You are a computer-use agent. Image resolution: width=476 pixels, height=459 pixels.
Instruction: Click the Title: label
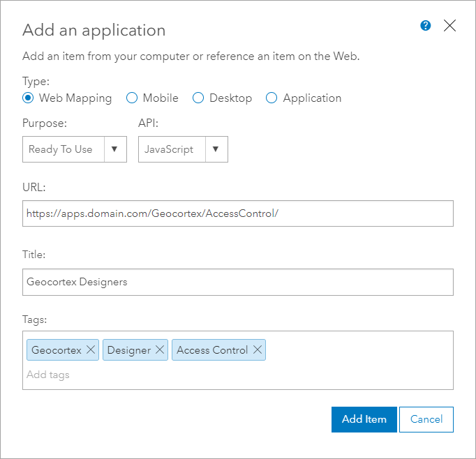pyautogui.click(x=34, y=255)
